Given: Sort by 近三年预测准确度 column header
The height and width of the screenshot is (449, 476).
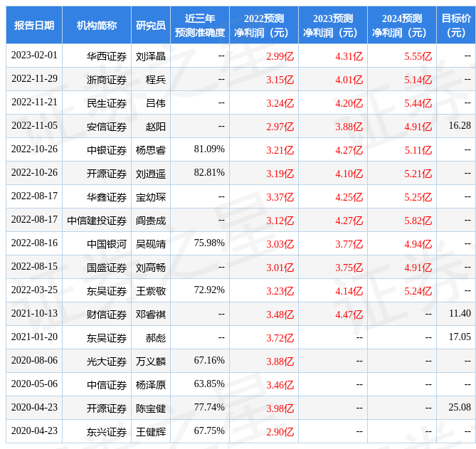Looking at the screenshot, I should [x=200, y=26].
